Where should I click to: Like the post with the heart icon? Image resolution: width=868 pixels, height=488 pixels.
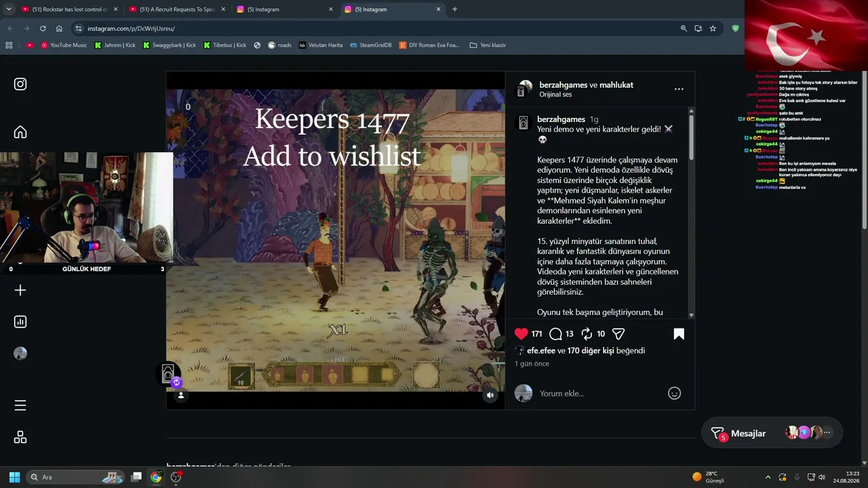(x=521, y=333)
